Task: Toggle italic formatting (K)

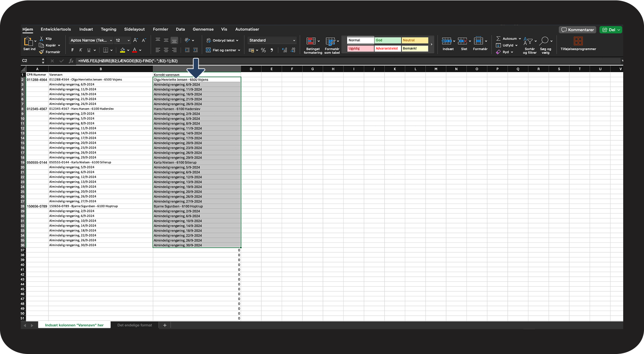Action: tap(81, 50)
